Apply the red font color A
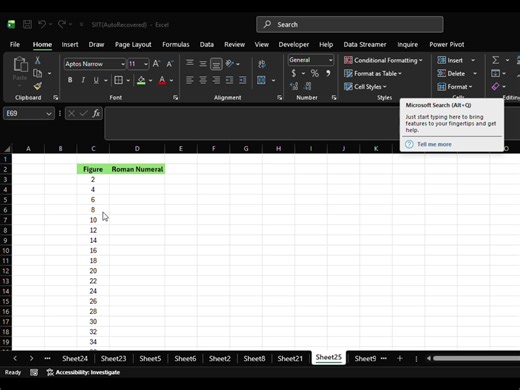This screenshot has width=520, height=390. [162, 80]
